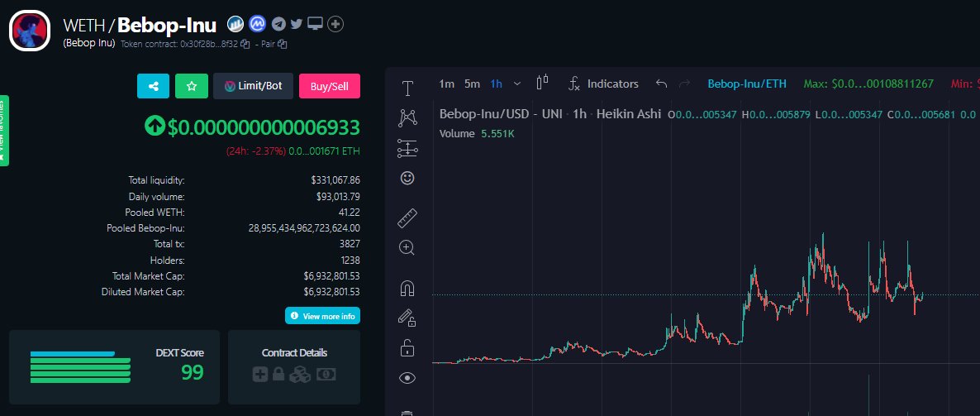Screen dimensions: 980x416
Task: Select the pattern drawing tool with connected nodes
Action: [407, 117]
